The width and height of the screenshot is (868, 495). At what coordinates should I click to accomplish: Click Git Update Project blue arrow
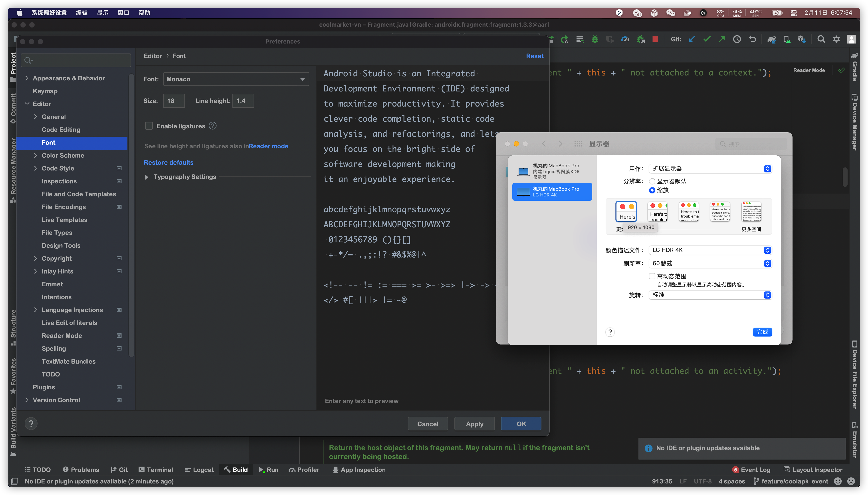point(692,40)
